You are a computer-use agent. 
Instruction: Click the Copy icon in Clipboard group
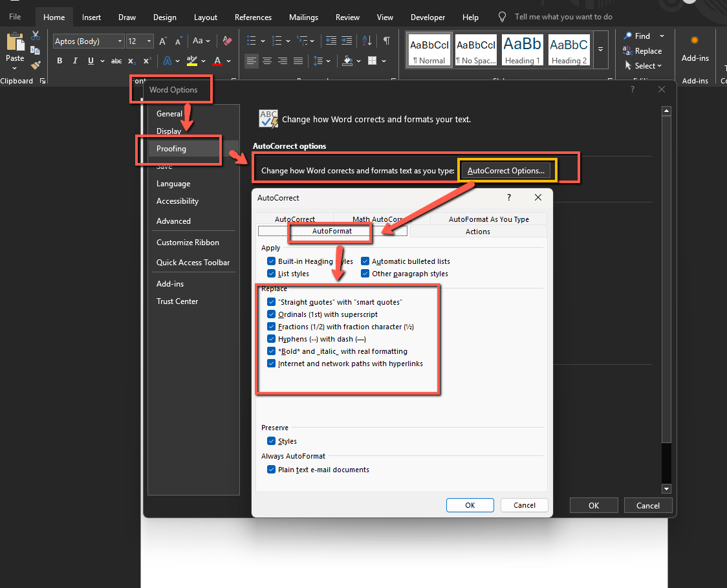pyautogui.click(x=35, y=50)
